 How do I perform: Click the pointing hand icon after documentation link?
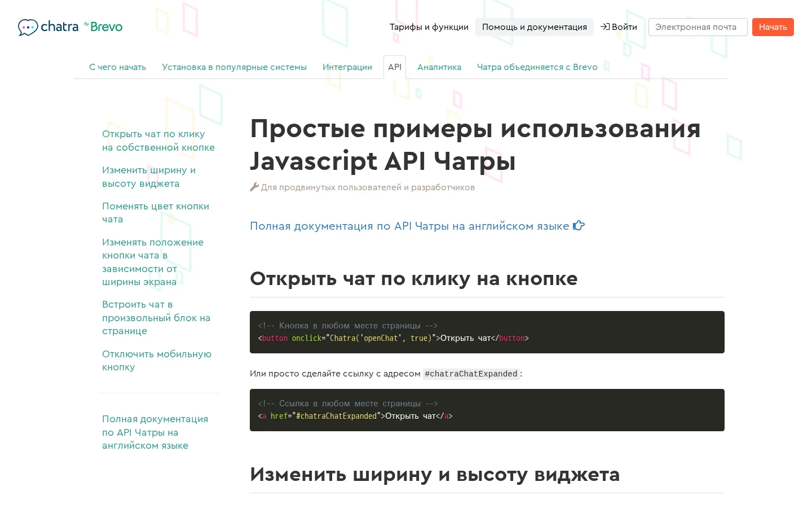579,226
